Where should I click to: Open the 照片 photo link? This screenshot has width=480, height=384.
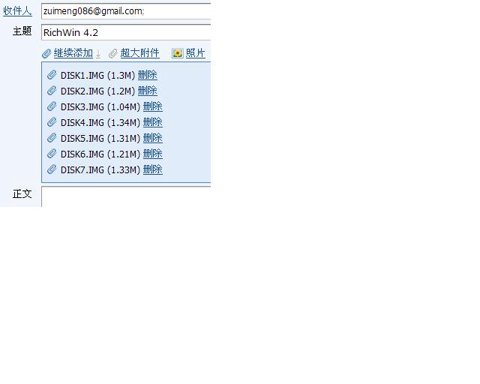point(195,53)
